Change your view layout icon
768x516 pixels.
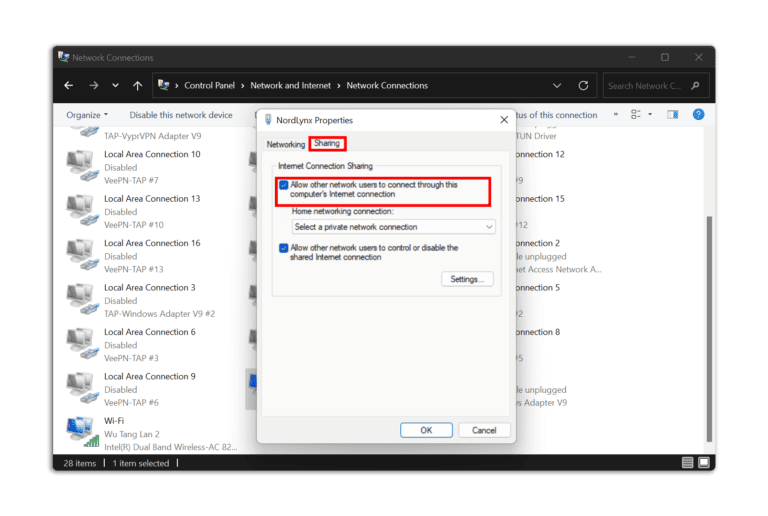point(636,115)
